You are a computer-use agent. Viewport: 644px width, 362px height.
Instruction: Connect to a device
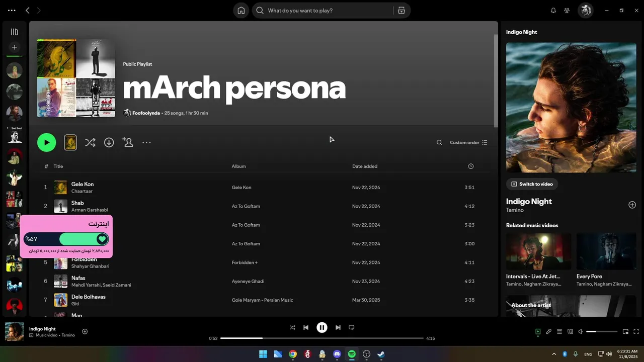(570, 331)
